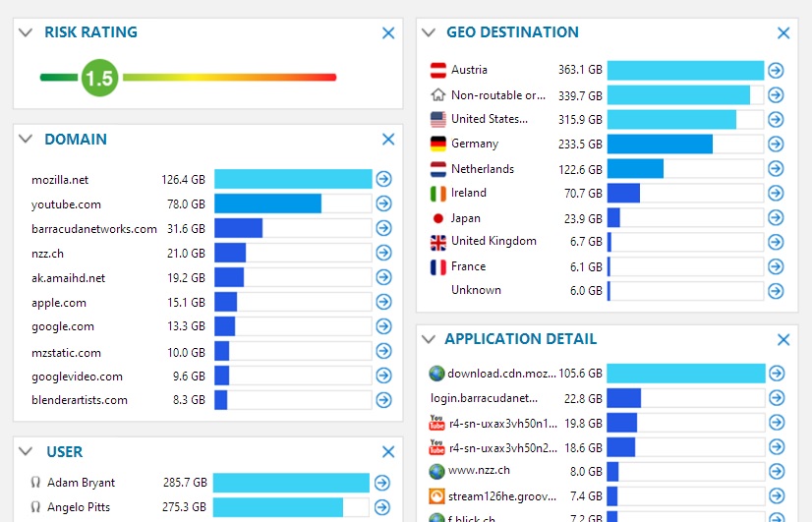Image resolution: width=812 pixels, height=522 pixels.
Task: Open arrow for login.barracudanet application
Action: tap(777, 398)
